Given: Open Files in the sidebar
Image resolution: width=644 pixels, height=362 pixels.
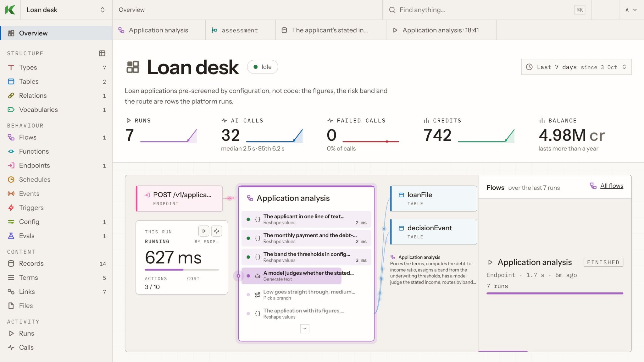Looking at the screenshot, I should 56,306.
